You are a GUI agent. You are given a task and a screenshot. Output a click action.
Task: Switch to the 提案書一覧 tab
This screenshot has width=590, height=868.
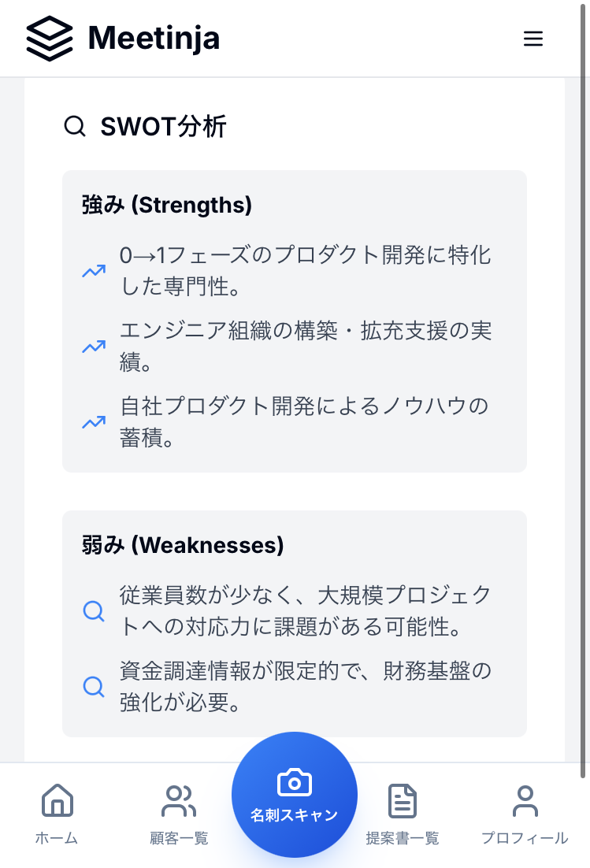(403, 814)
